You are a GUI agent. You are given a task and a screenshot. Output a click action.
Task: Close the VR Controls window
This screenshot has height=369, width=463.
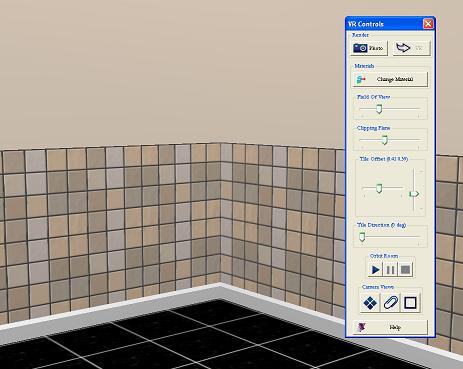[x=428, y=24]
